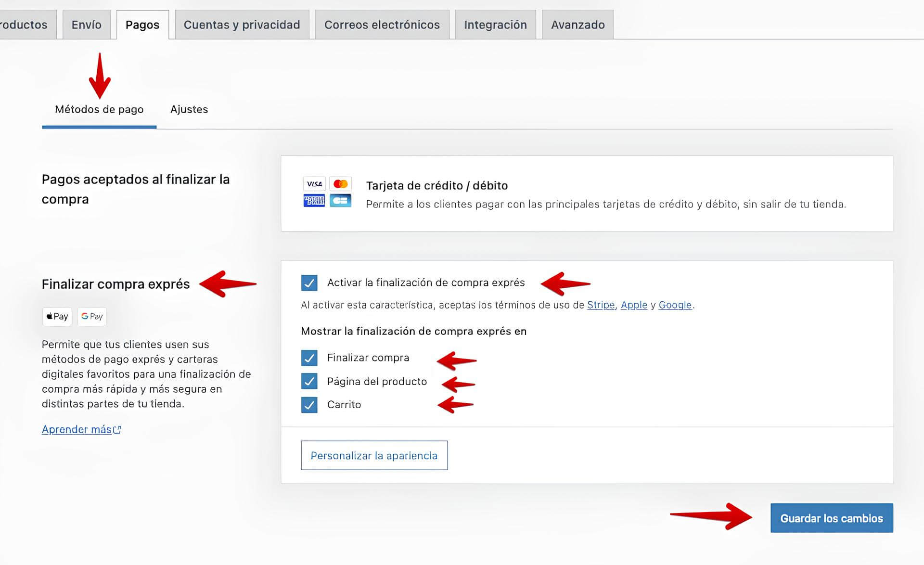924x565 pixels.
Task: Disable the Carrito checkbox
Action: [309, 405]
